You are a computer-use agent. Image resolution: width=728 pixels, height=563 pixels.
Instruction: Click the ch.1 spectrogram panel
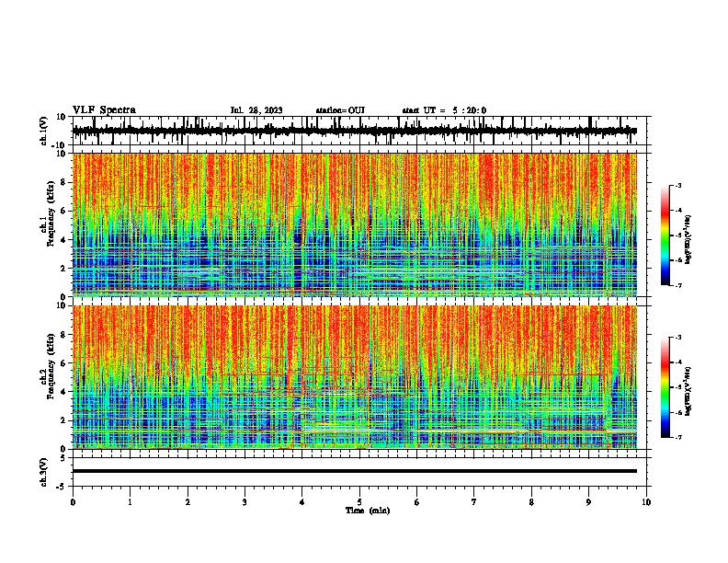pos(355,224)
